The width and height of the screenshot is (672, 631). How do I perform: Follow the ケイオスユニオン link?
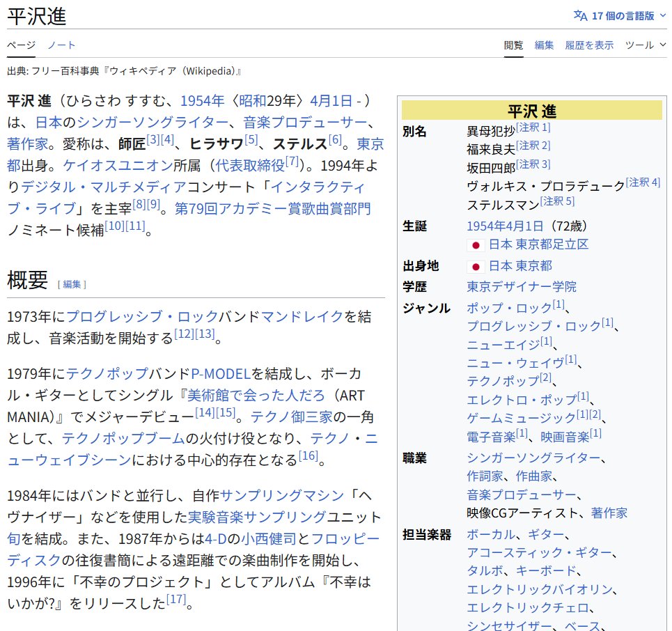pyautogui.click(x=118, y=165)
